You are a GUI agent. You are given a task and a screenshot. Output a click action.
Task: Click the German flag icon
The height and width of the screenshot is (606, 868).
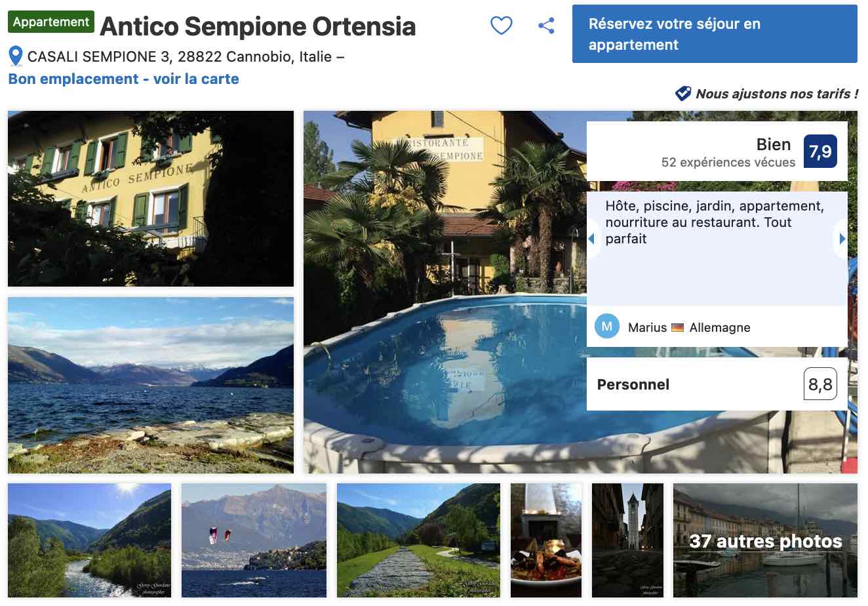678,327
